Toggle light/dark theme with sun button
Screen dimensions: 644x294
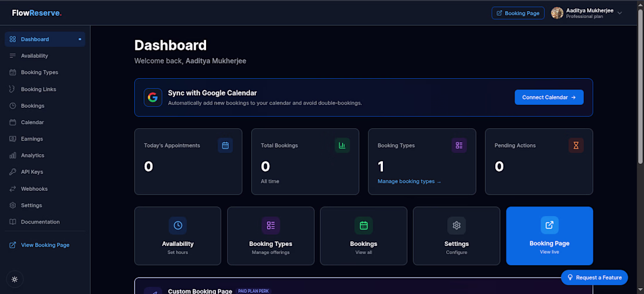[x=15, y=279]
